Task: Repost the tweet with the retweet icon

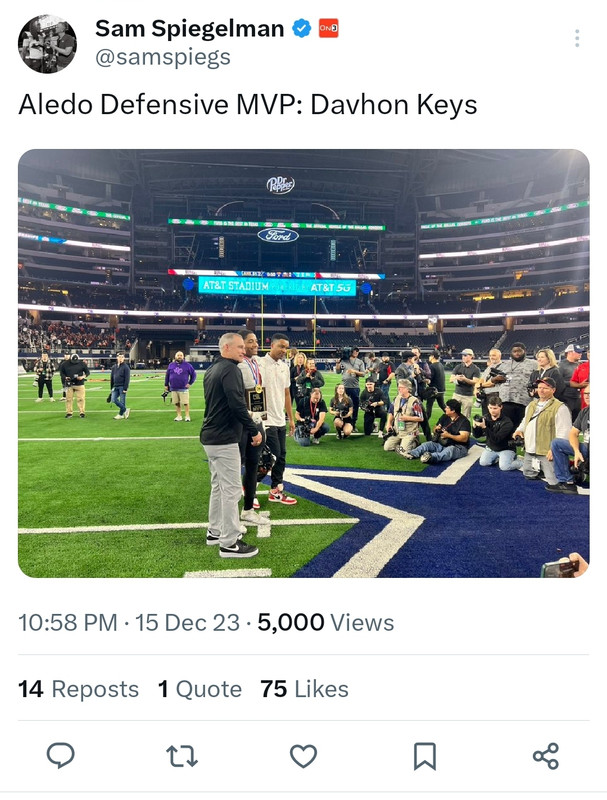Action: (x=182, y=756)
